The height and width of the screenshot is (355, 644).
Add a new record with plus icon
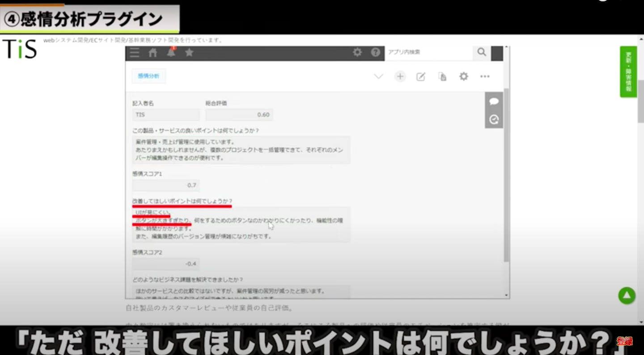pyautogui.click(x=400, y=77)
